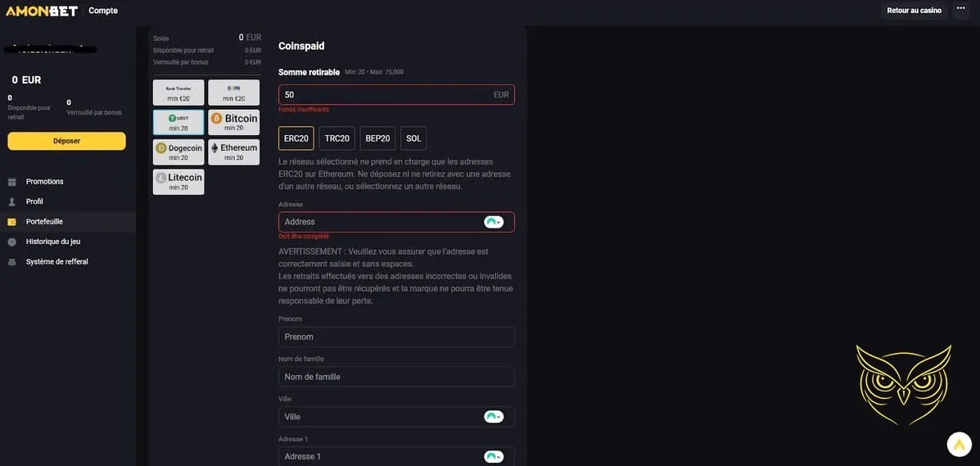Pick the Ethereum withdrawal option
The image size is (980, 466).
[233, 152]
